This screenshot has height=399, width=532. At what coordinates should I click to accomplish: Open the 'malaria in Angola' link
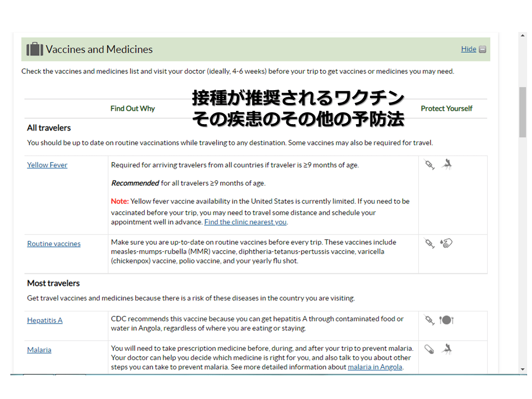(x=375, y=367)
